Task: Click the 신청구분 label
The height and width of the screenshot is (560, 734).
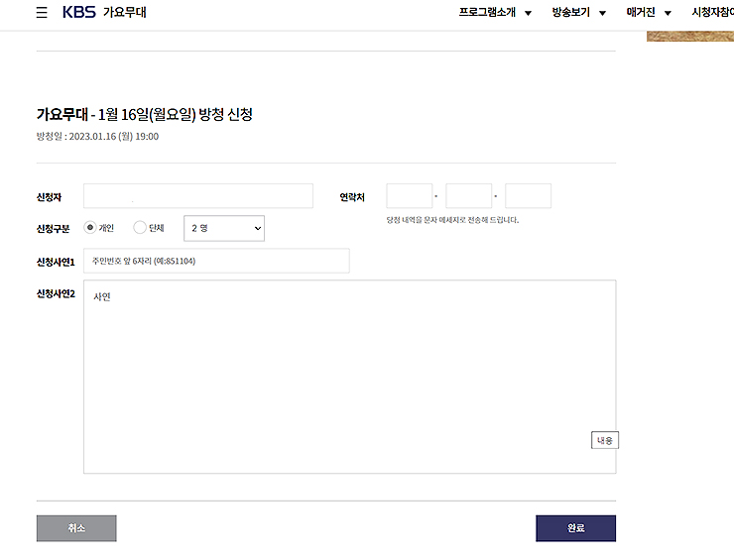Action: coord(53,229)
